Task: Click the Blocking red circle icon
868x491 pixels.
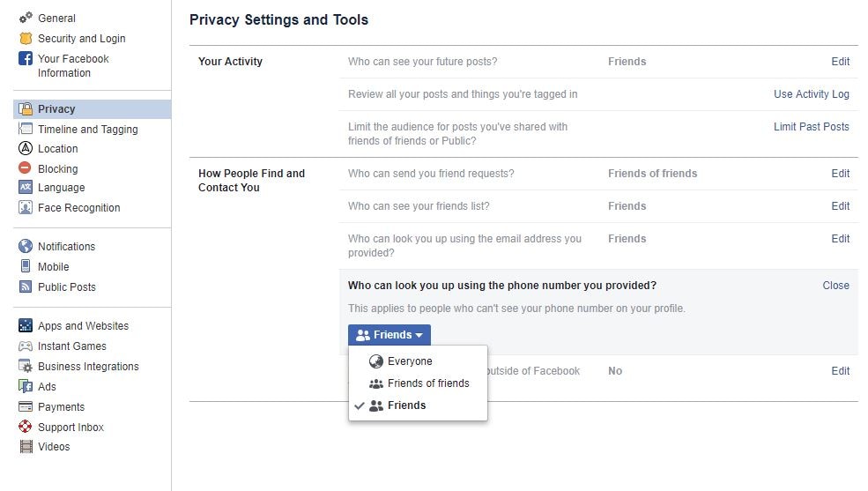Action: pyautogui.click(x=25, y=167)
